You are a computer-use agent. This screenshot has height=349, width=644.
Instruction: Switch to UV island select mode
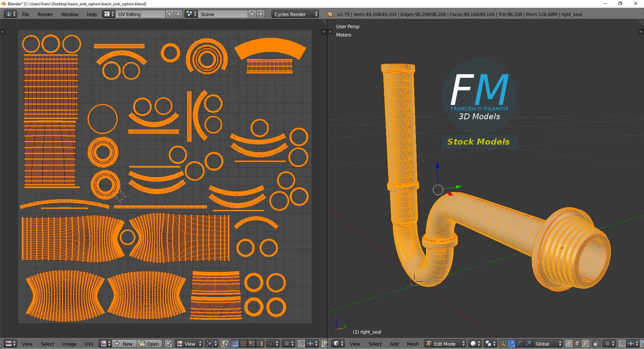point(260,344)
